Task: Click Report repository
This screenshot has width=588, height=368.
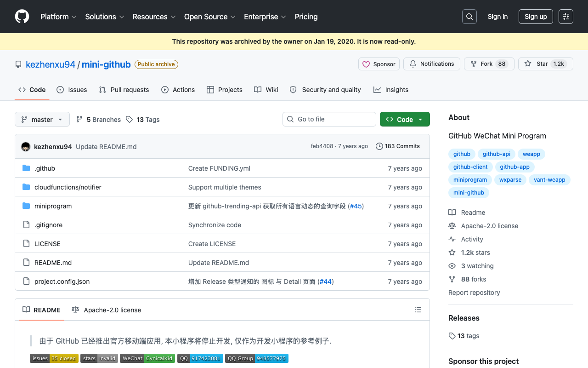Action: (474, 293)
